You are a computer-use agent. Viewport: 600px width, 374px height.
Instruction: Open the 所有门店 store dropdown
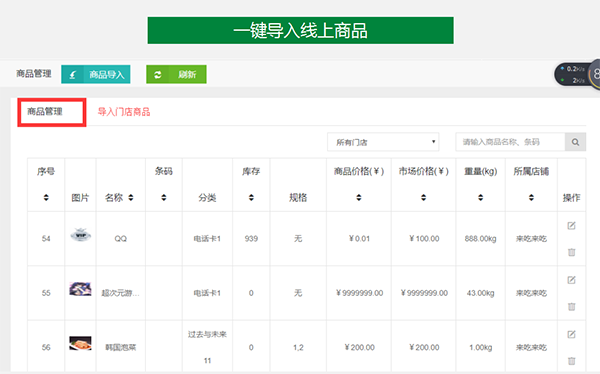(x=383, y=142)
